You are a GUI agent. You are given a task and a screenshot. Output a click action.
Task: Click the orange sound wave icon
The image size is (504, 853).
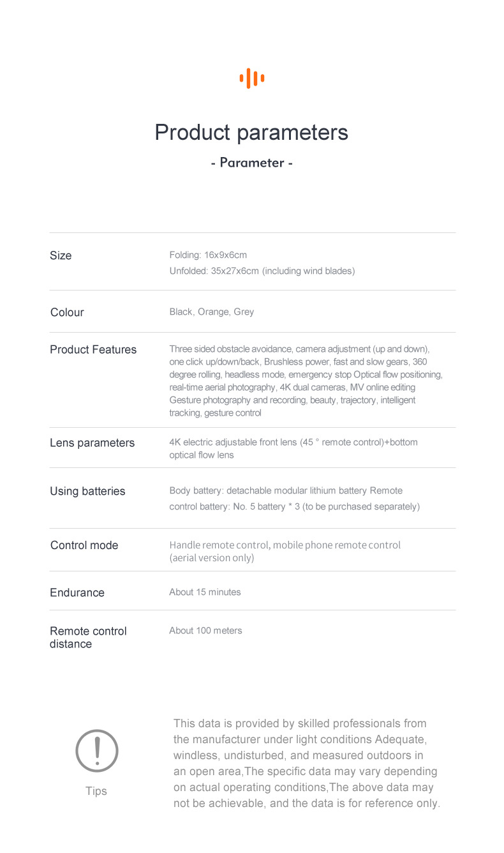252,79
